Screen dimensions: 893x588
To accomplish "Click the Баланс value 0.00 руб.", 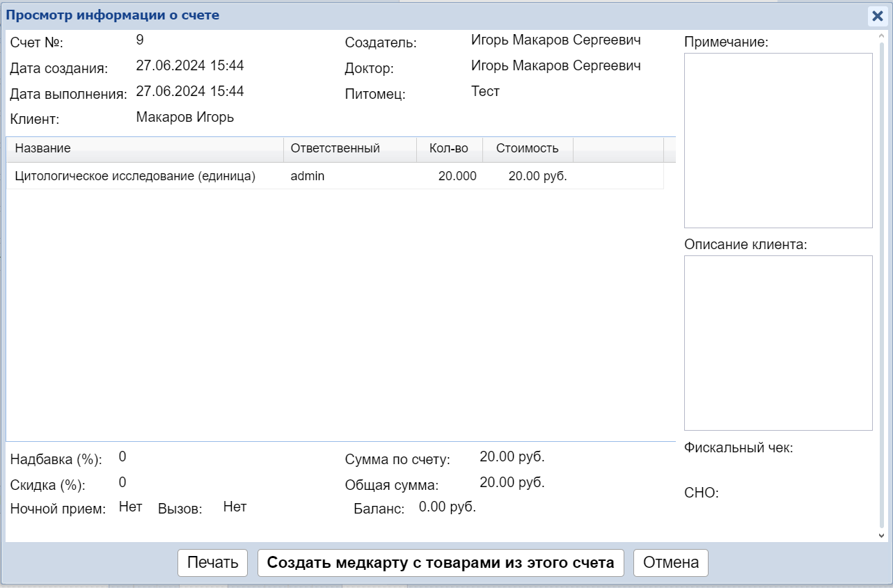I will 447,507.
